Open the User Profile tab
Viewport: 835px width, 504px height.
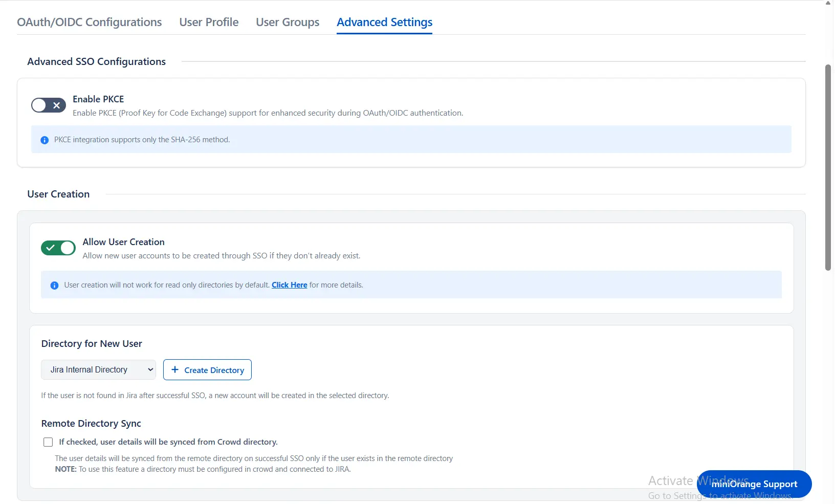pyautogui.click(x=209, y=22)
